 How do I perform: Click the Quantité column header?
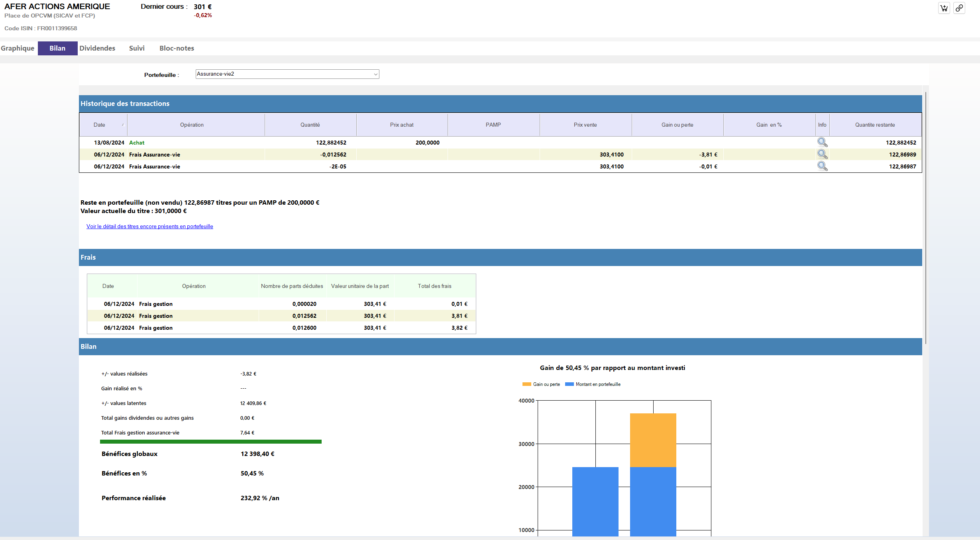click(310, 125)
